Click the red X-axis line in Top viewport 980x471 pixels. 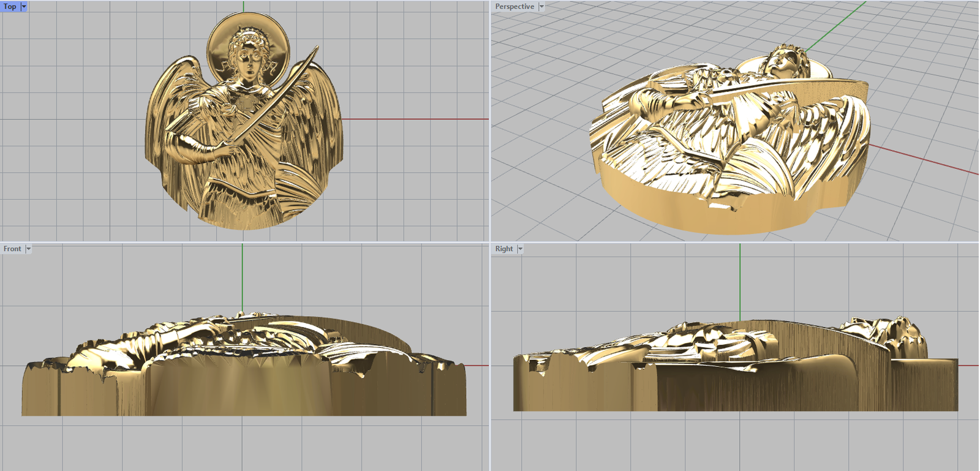pos(417,119)
